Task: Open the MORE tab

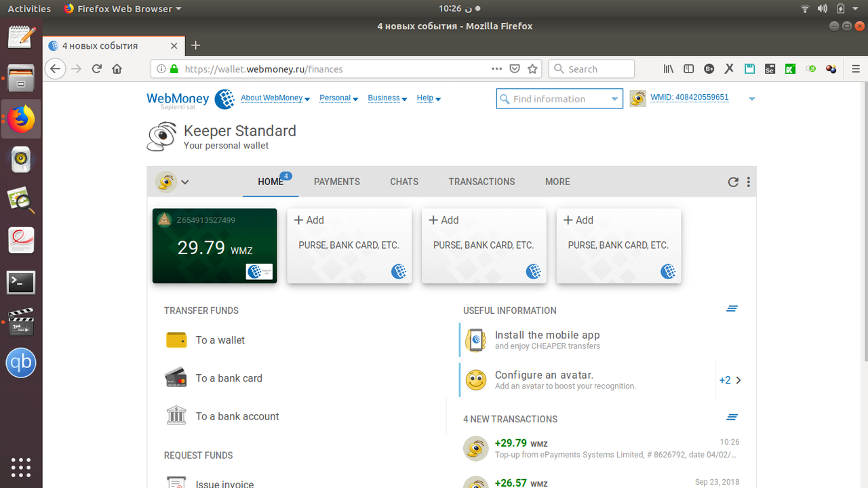Action: coord(557,182)
